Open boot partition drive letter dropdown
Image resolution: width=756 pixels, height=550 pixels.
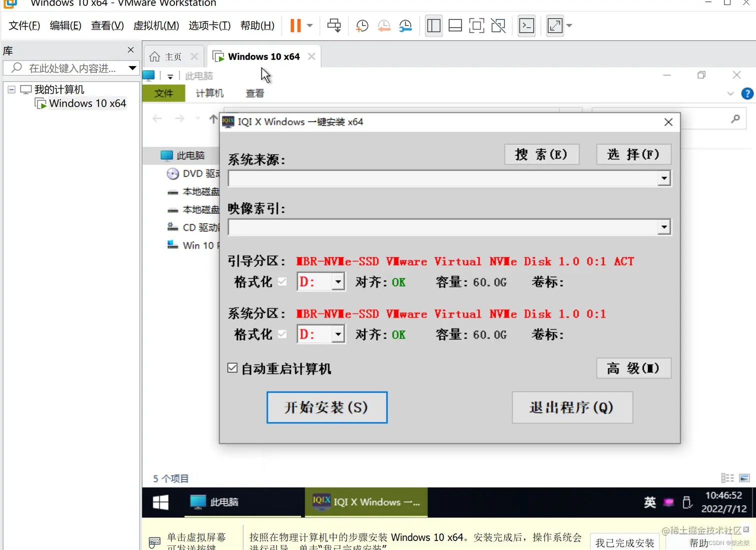tap(338, 282)
